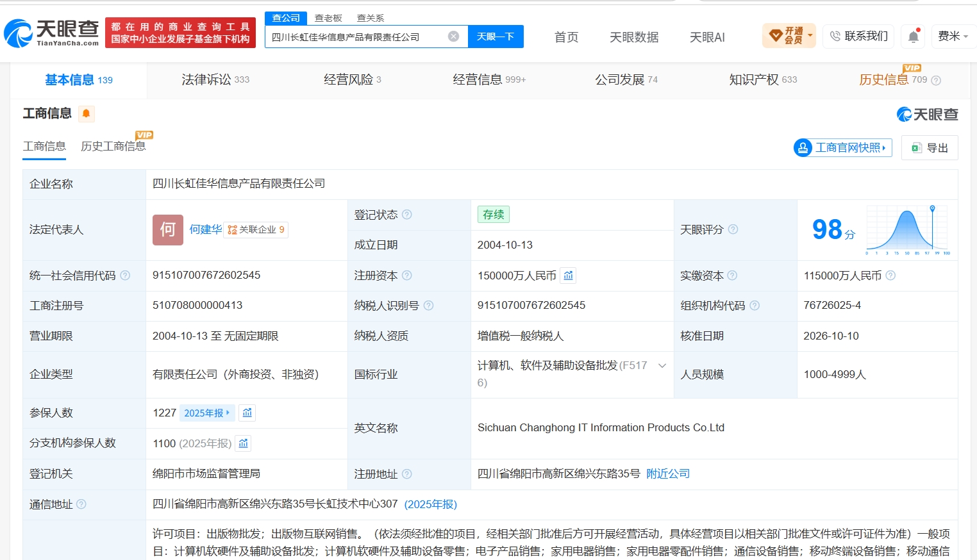Open chart icon next to 分支机构参保人数 value

click(243, 443)
